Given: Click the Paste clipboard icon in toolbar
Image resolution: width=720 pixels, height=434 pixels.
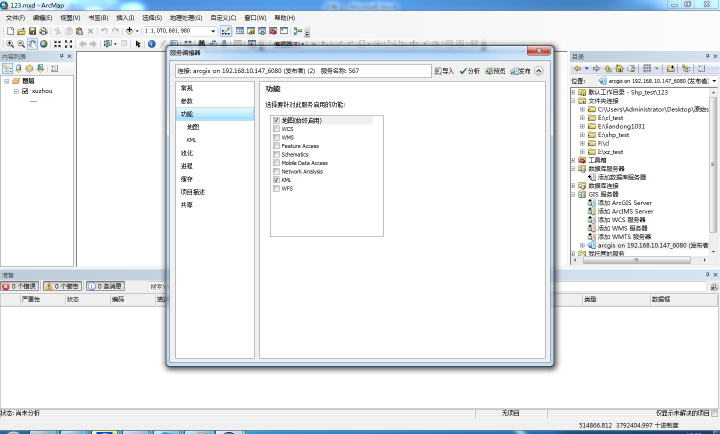Looking at the screenshot, I should click(79, 31).
